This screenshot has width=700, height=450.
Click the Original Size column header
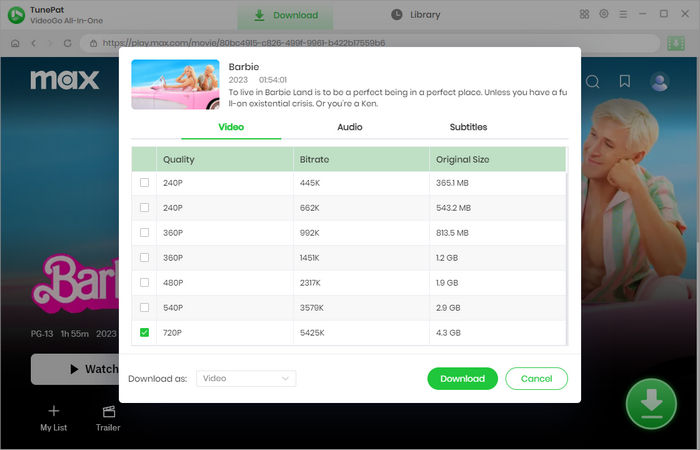pyautogui.click(x=497, y=159)
